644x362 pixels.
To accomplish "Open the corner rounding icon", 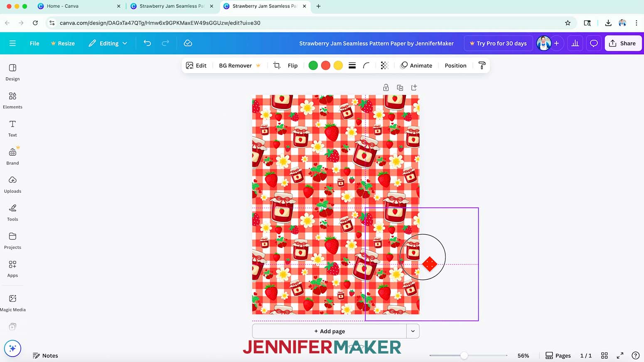I will click(366, 66).
